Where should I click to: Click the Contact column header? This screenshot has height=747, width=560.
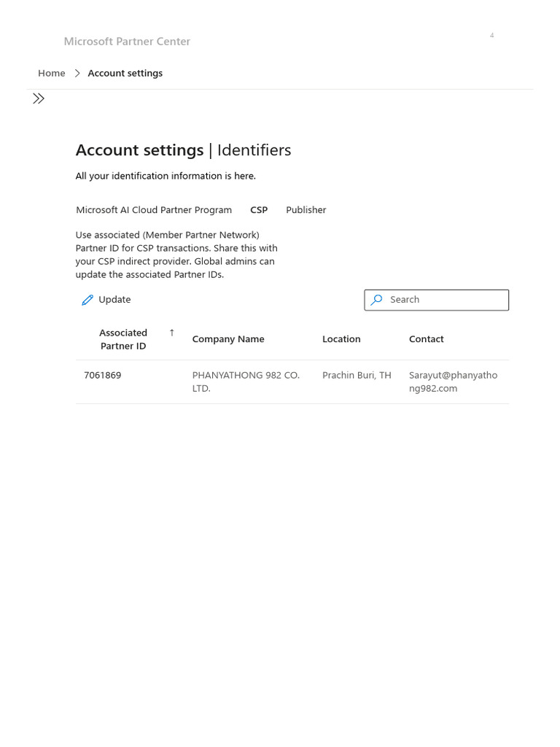click(426, 339)
